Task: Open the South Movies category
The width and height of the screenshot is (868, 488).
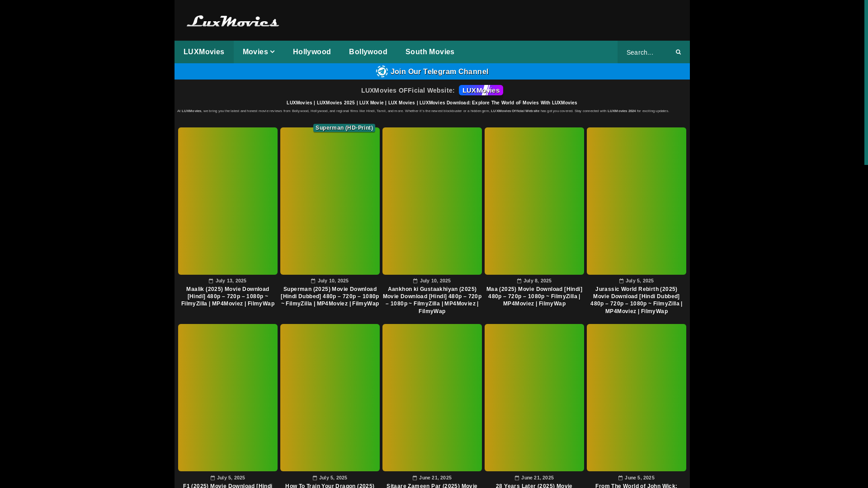Action: 430,52
